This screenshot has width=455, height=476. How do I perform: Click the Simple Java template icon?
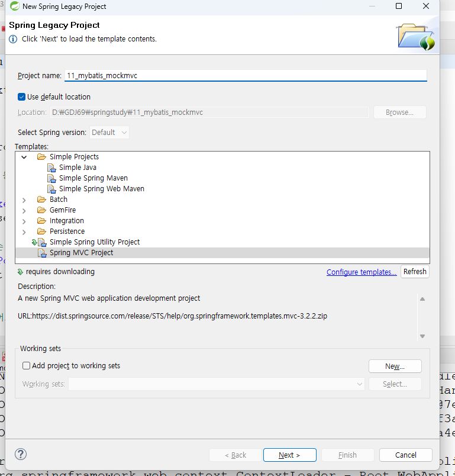tap(51, 168)
